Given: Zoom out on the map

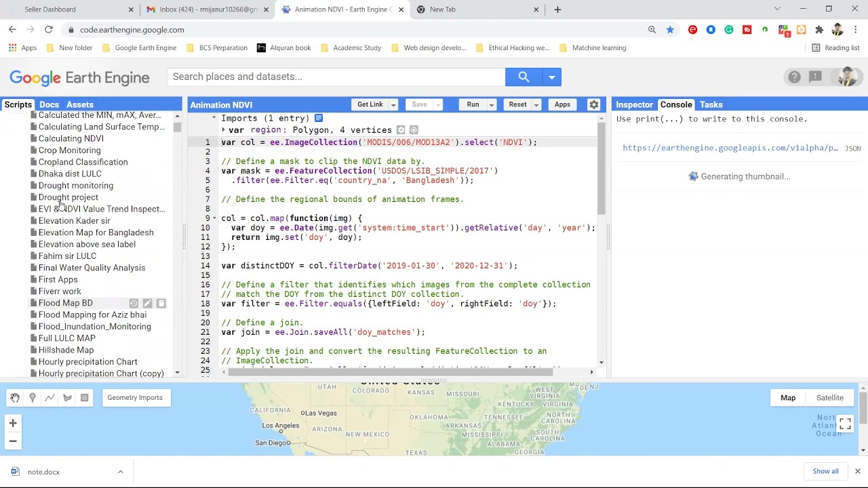Looking at the screenshot, I should (13, 441).
